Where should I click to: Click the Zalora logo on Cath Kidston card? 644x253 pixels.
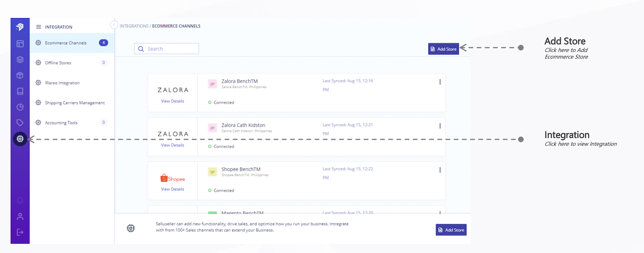pos(173,134)
